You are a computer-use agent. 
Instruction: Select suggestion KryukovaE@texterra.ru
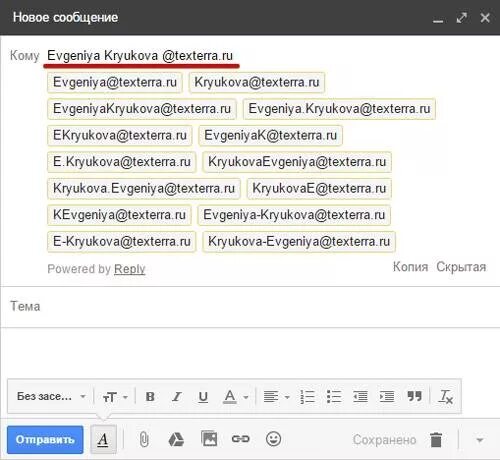pyautogui.click(x=319, y=188)
